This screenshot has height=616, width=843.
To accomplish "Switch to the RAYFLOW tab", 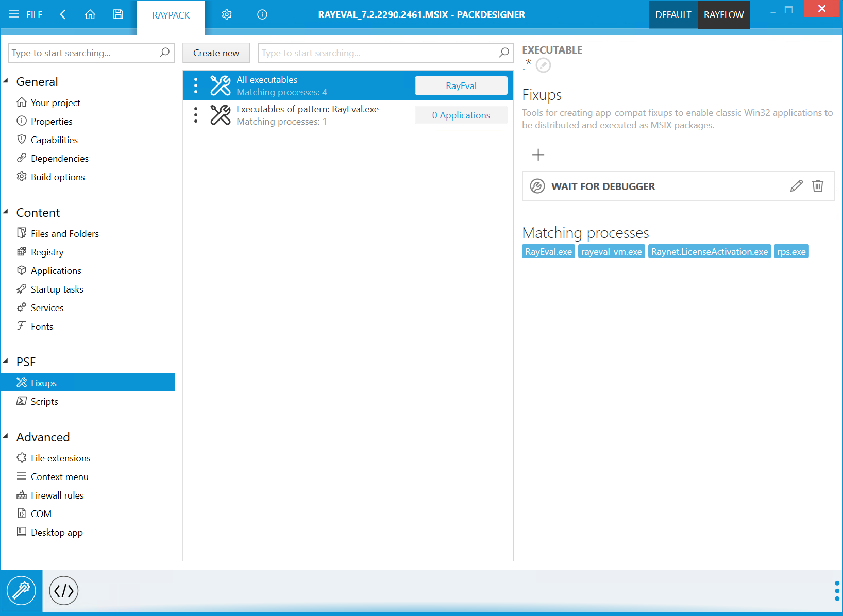I will 723,14.
